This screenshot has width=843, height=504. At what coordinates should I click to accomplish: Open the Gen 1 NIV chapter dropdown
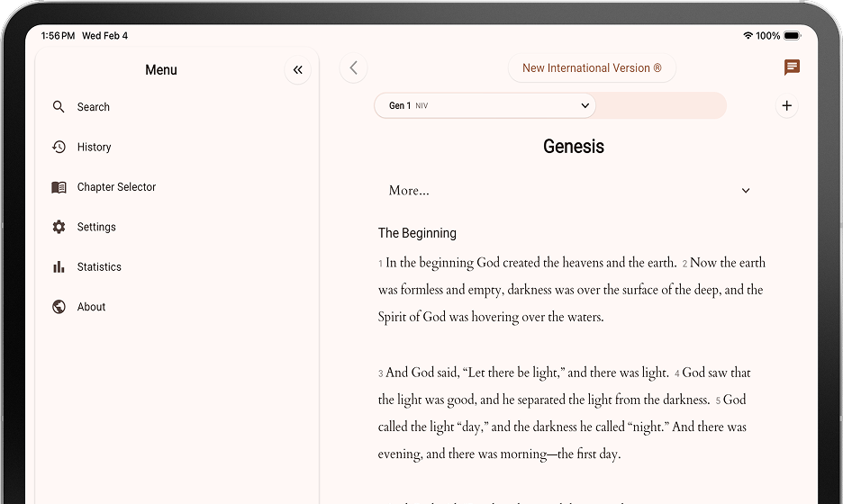(x=485, y=106)
